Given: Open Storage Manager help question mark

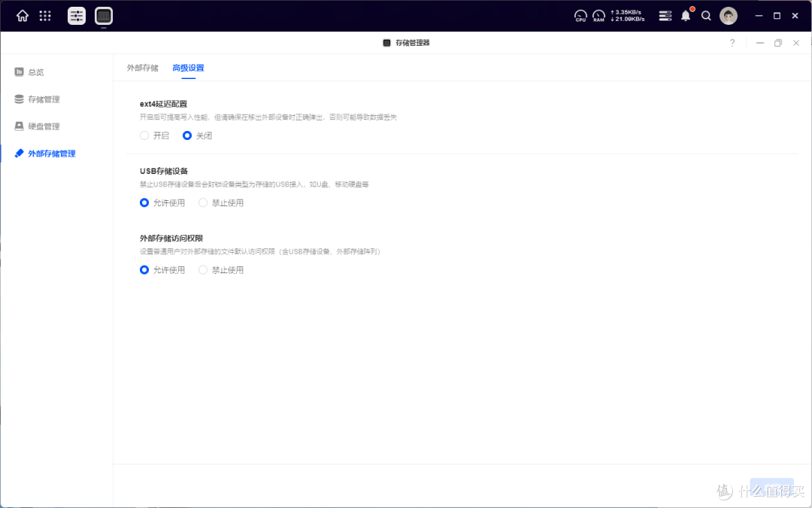Looking at the screenshot, I should (732, 43).
